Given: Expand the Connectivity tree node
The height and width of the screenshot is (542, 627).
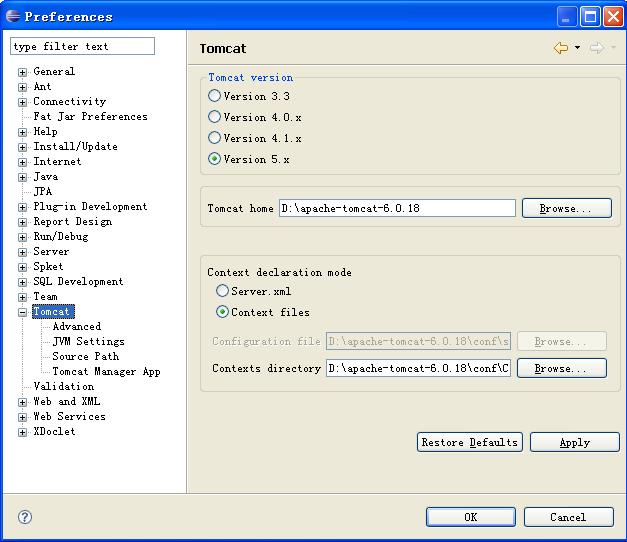Looking at the screenshot, I should coord(22,102).
